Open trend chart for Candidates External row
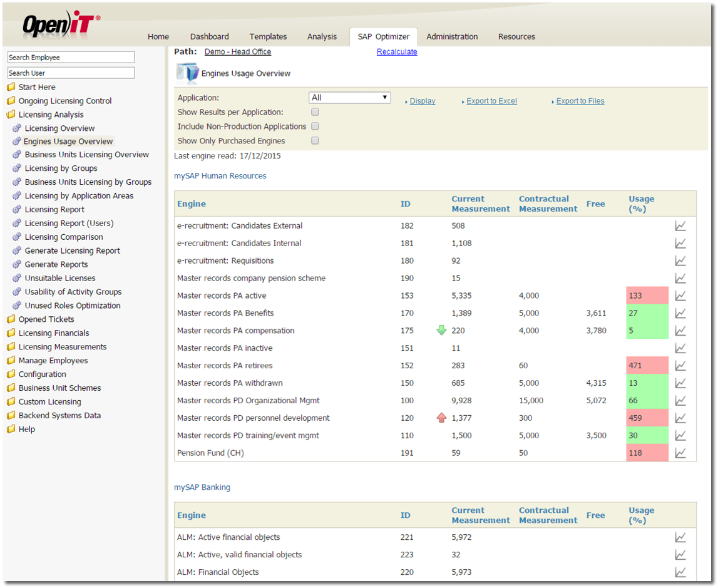Screen dimensions: 718x588 point(680,226)
